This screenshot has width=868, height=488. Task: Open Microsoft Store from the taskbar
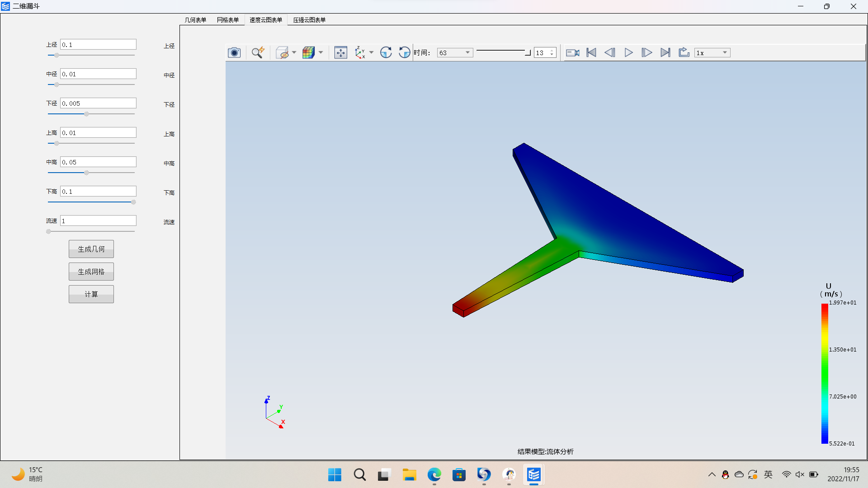(x=459, y=474)
